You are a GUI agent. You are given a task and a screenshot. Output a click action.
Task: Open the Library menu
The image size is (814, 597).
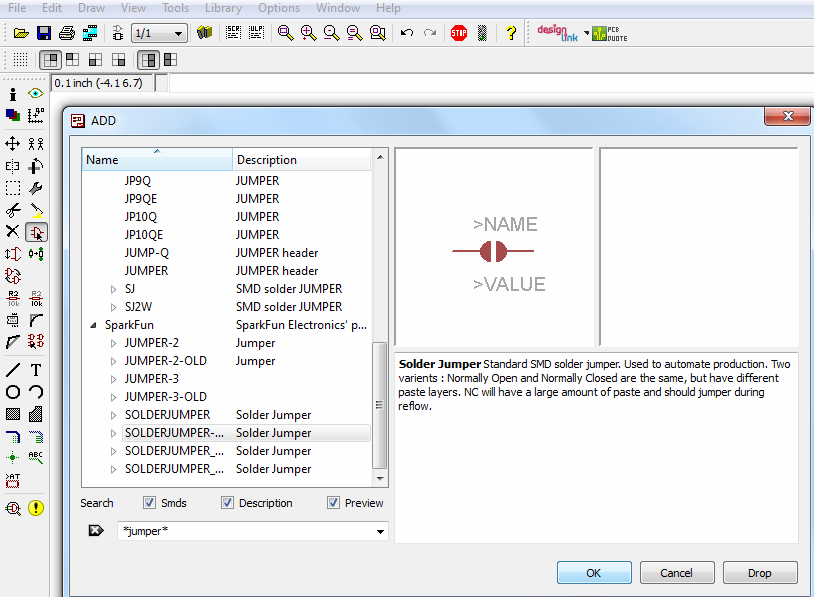[223, 8]
